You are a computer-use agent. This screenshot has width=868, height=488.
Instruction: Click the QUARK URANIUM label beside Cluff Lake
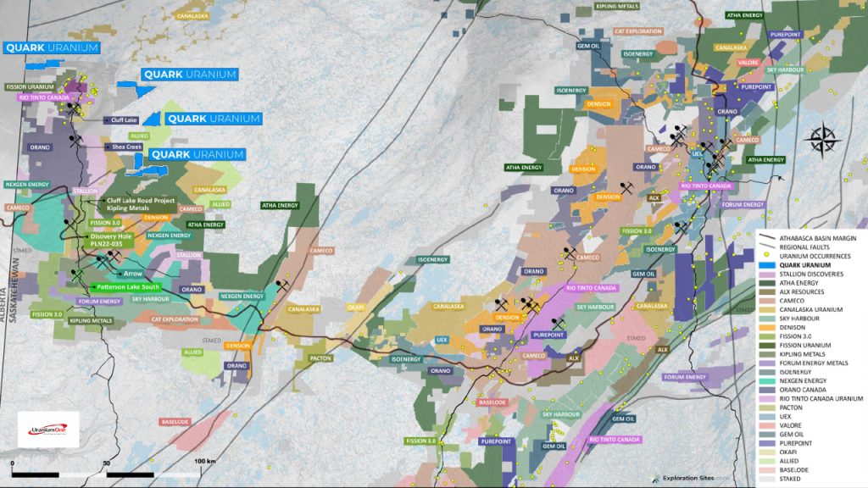pos(214,119)
